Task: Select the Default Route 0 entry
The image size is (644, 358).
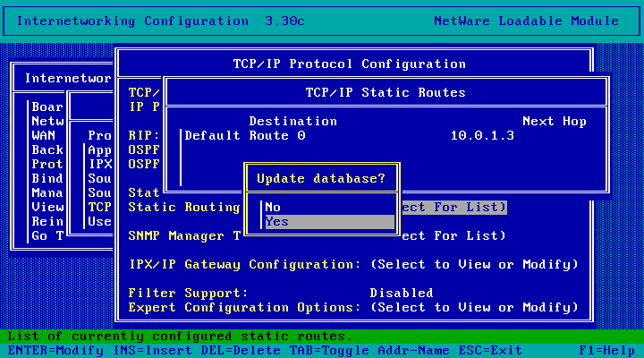Action: pyautogui.click(x=245, y=136)
